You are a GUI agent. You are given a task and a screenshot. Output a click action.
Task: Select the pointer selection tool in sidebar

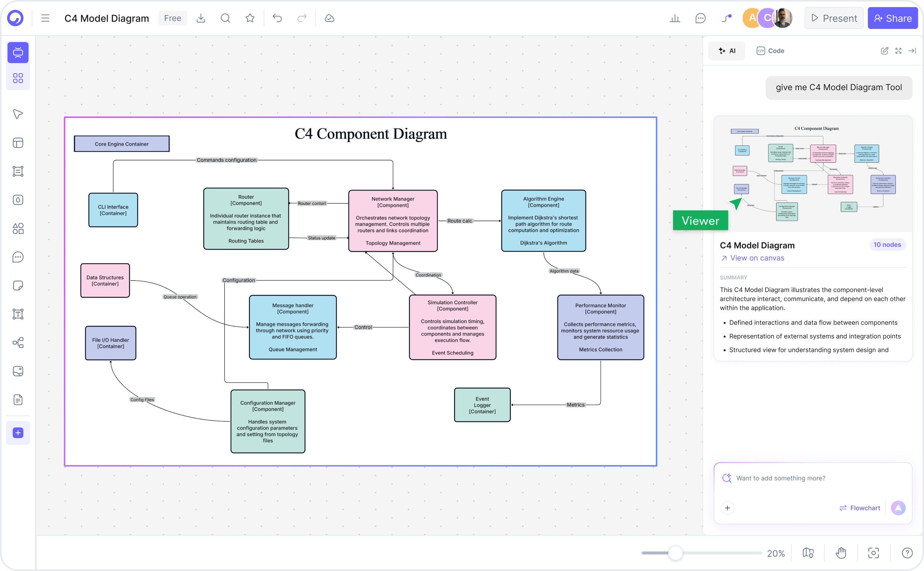pos(18,115)
